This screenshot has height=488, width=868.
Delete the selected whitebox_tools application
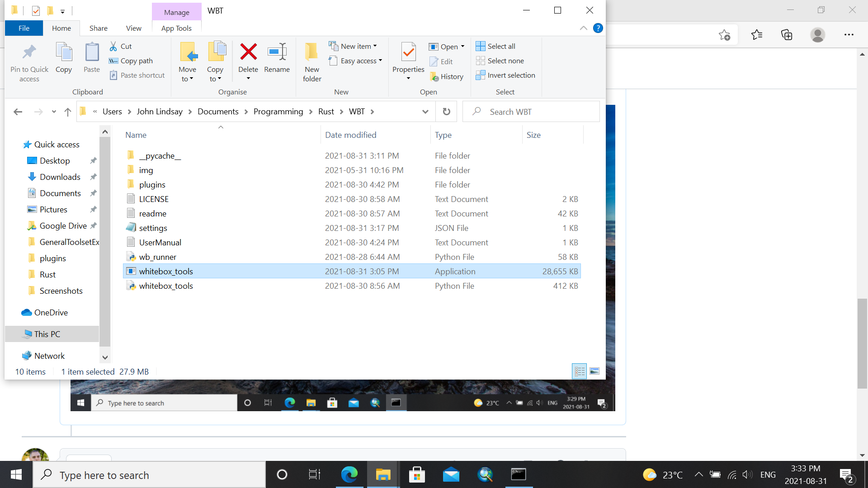[x=248, y=61]
